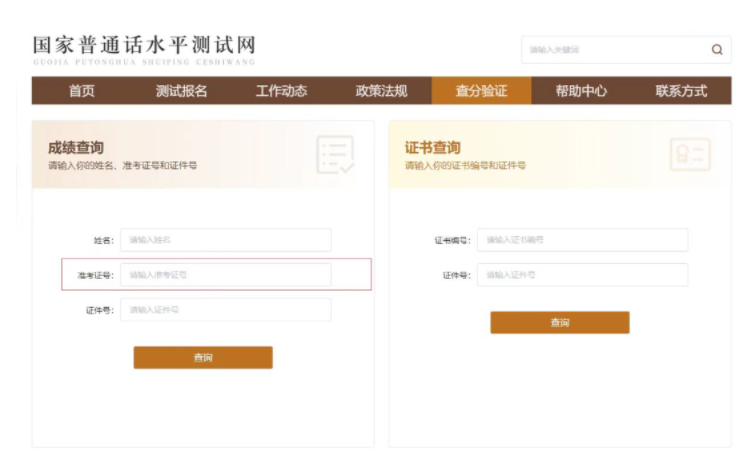Click the 证书查询 panel heading
The height and width of the screenshot is (469, 755).
[433, 148]
